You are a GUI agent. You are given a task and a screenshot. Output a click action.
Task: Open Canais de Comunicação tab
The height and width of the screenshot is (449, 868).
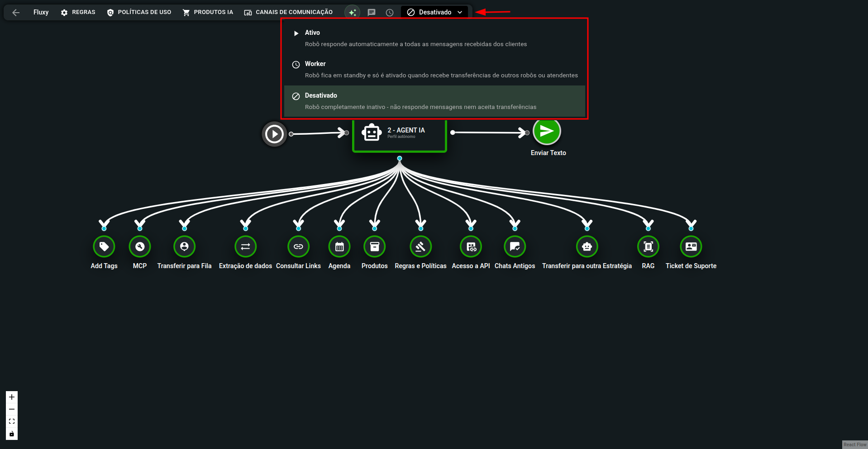pos(288,12)
